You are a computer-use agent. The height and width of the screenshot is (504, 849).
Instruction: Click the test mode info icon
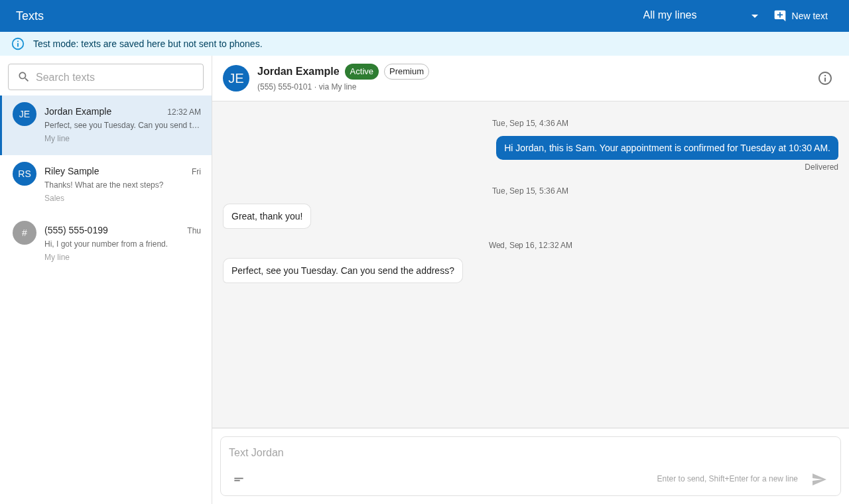[x=18, y=44]
